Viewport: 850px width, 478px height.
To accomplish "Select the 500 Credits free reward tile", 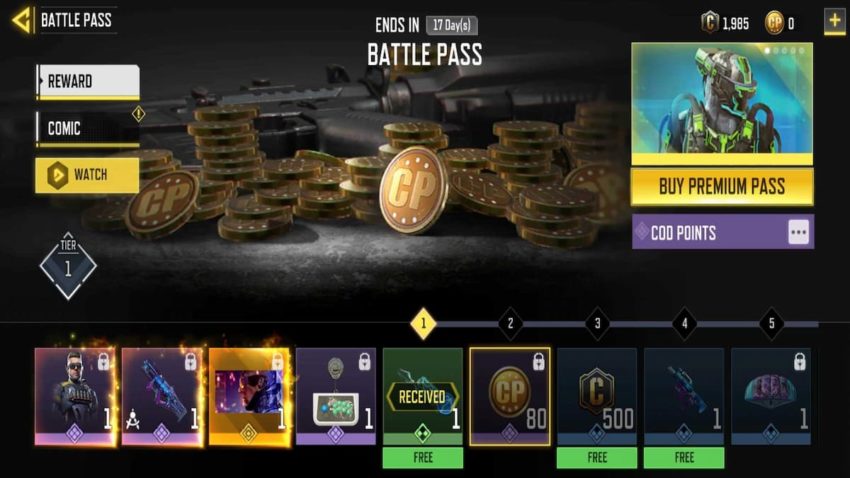I will click(x=597, y=397).
